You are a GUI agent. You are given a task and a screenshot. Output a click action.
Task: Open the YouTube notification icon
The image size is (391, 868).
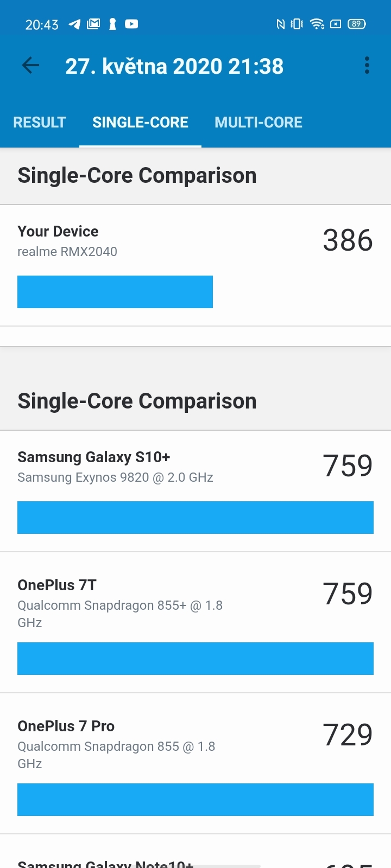pyautogui.click(x=130, y=23)
